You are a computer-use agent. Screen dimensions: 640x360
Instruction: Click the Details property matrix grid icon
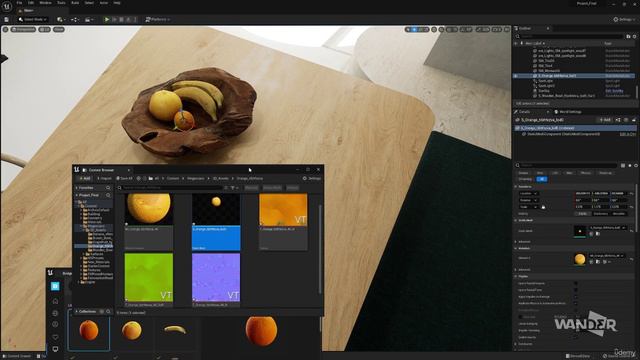tap(623, 165)
